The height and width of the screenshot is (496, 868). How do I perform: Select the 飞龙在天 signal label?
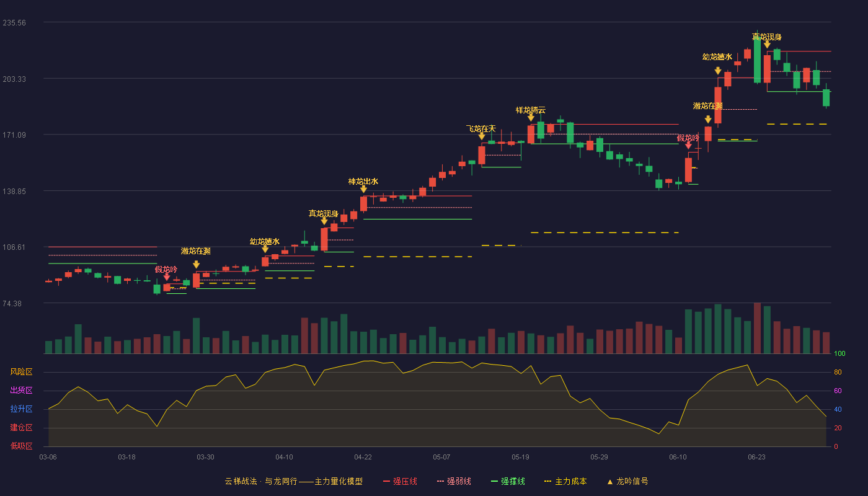coord(482,128)
